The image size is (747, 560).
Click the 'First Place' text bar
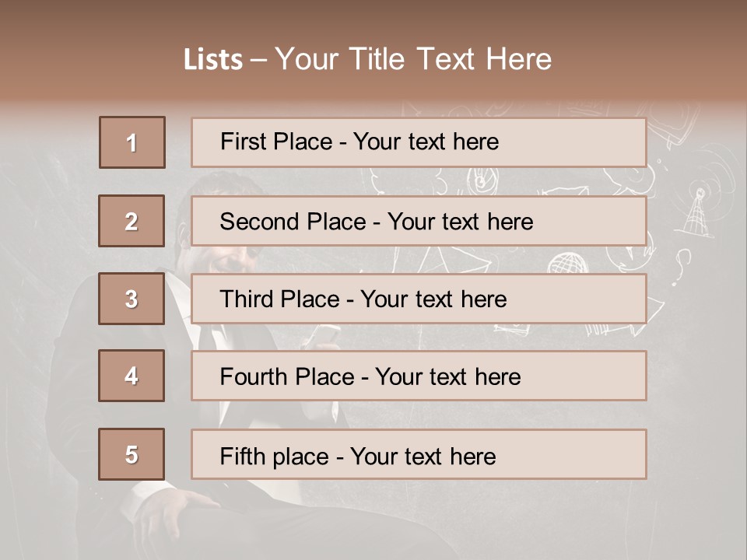point(419,142)
